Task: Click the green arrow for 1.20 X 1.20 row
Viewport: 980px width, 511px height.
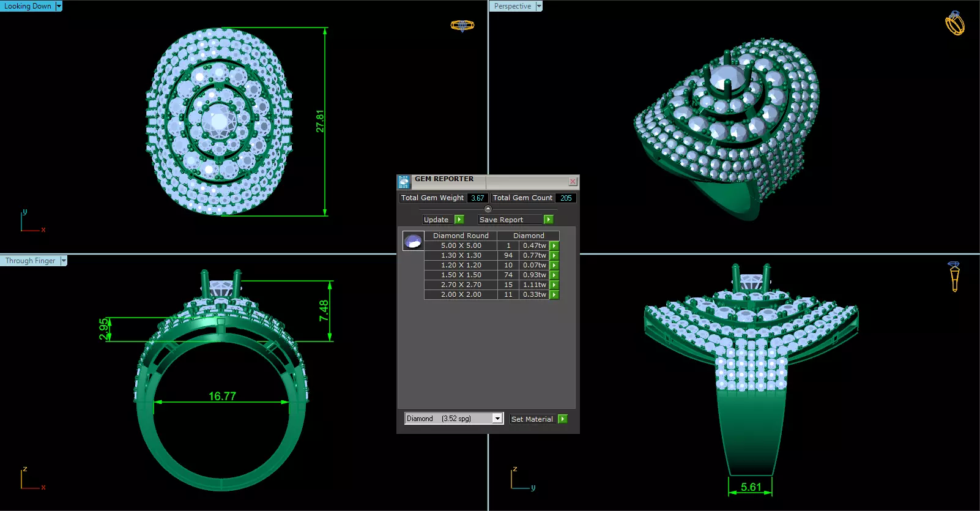Action: click(x=554, y=266)
